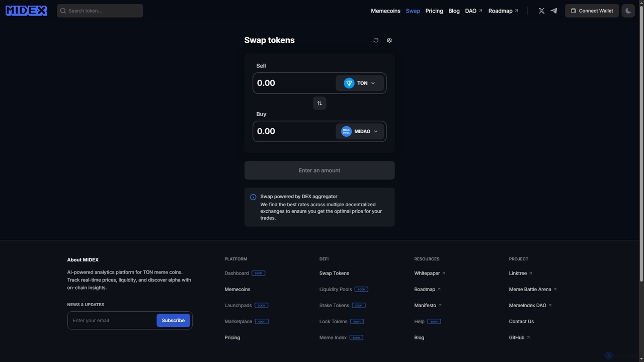Viewport: 644px width, 362px height.
Task: Open the Manifesto footer link
Action: pyautogui.click(x=428, y=305)
